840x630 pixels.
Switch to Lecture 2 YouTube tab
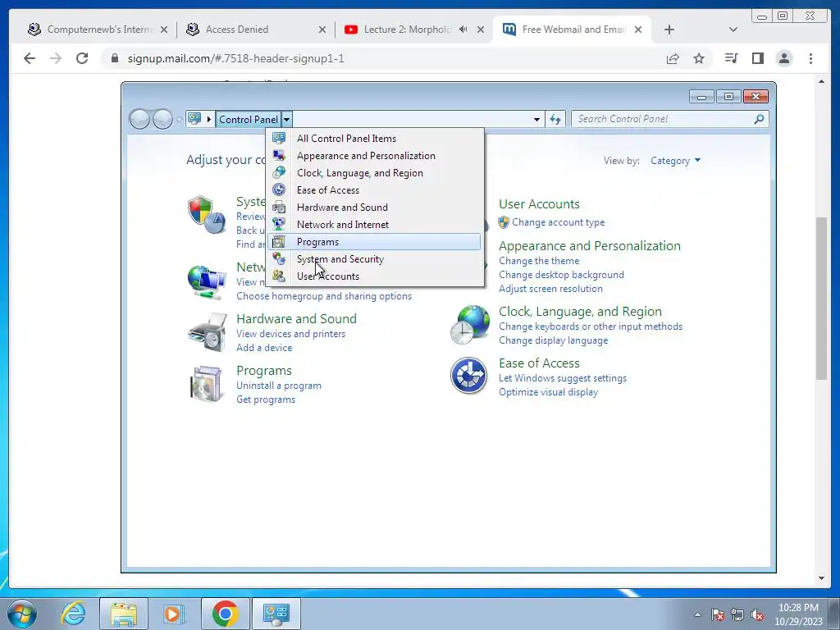point(406,30)
